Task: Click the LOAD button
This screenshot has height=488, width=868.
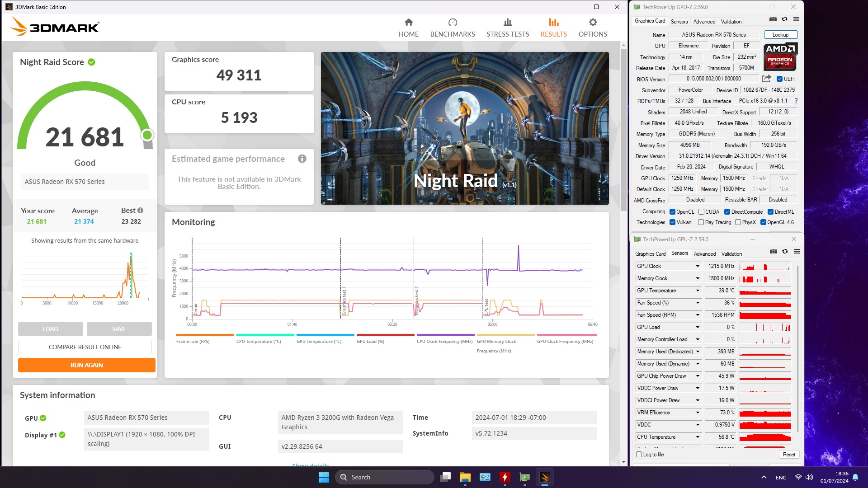Action: (51, 329)
